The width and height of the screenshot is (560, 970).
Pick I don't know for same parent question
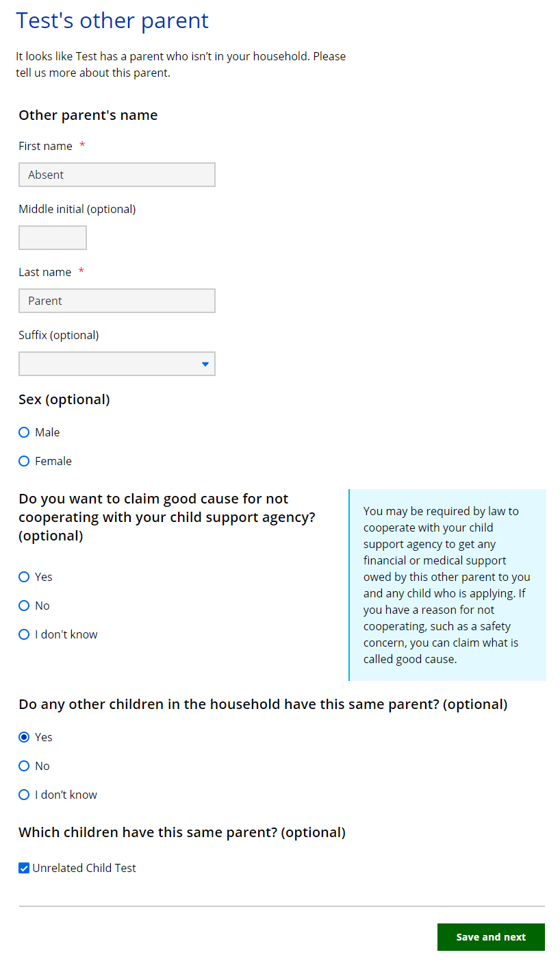(x=24, y=795)
